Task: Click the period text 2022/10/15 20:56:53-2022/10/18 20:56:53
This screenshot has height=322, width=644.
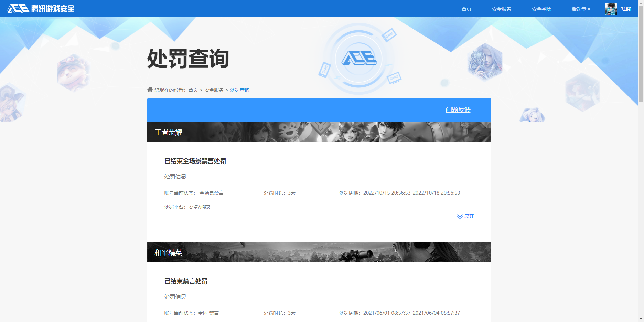Action: [x=411, y=193]
